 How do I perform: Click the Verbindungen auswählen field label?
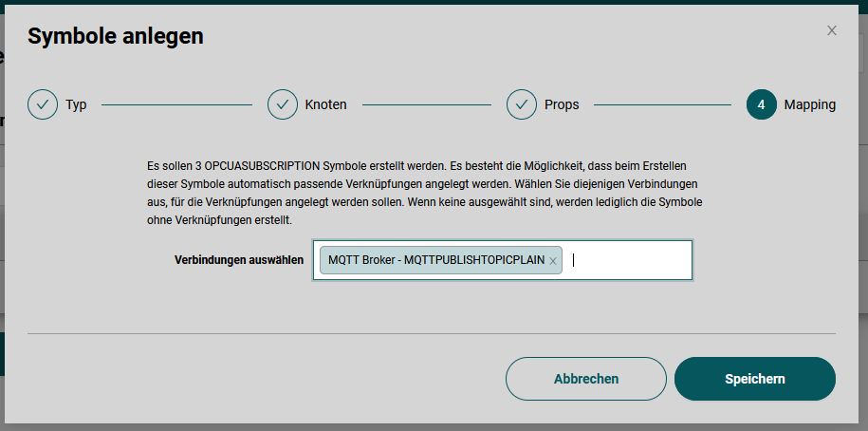[238, 260]
